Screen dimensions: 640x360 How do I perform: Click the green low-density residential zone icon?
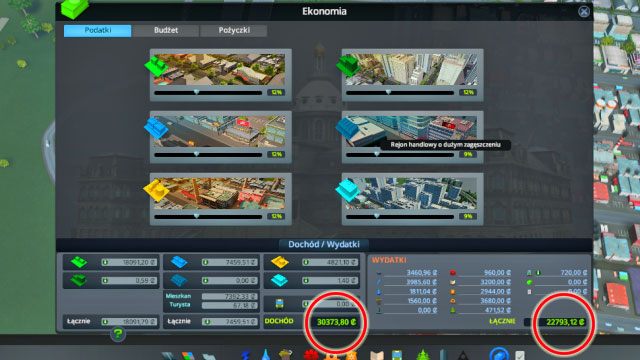(x=156, y=66)
